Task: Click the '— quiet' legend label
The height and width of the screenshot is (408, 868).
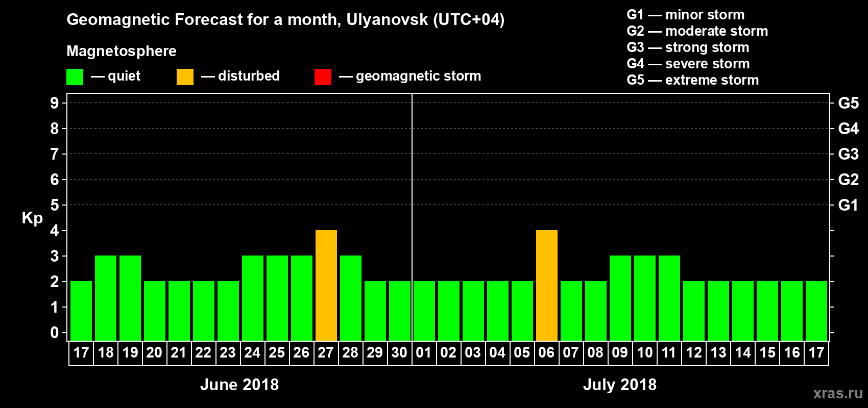Action: coord(115,76)
